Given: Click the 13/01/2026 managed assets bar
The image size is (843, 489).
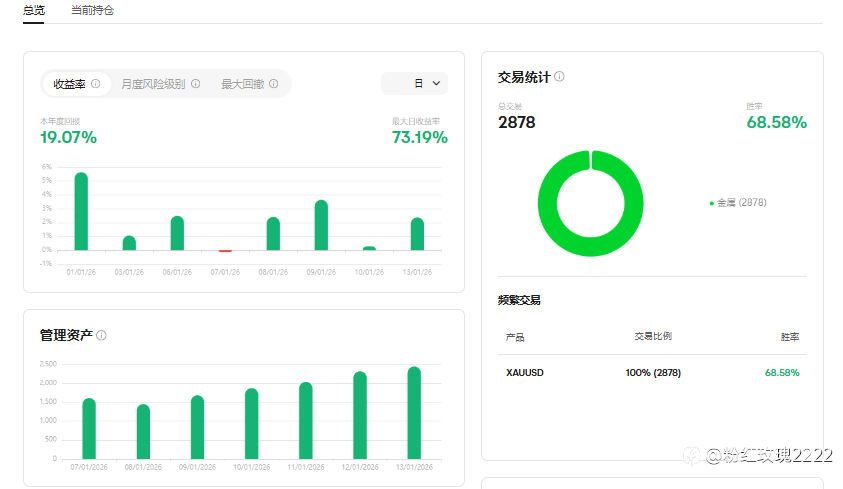Looking at the screenshot, I should pos(414,413).
